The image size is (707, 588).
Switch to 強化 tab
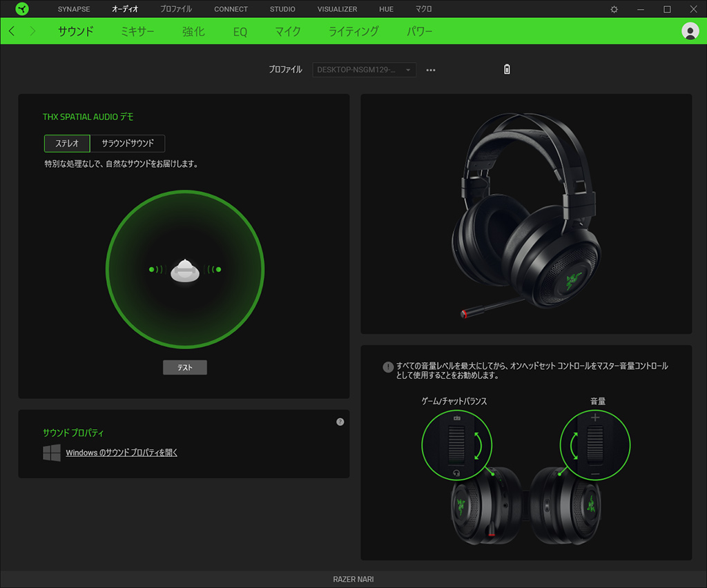[193, 31]
